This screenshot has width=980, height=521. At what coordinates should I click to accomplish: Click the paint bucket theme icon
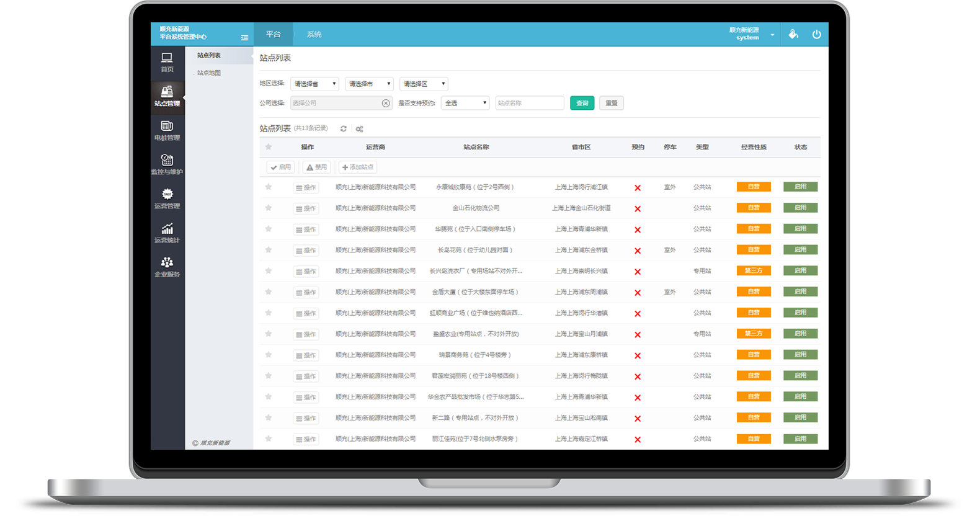(x=793, y=35)
